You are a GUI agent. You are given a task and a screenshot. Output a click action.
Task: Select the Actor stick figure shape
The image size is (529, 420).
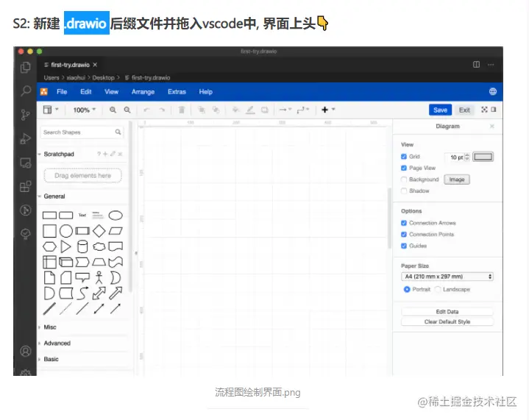(x=99, y=277)
